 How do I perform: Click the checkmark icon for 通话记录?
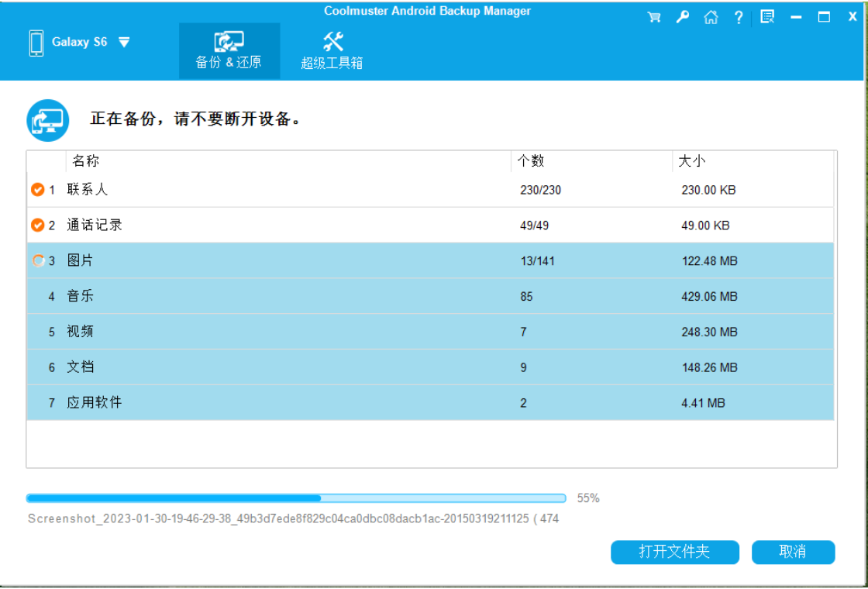(38, 226)
